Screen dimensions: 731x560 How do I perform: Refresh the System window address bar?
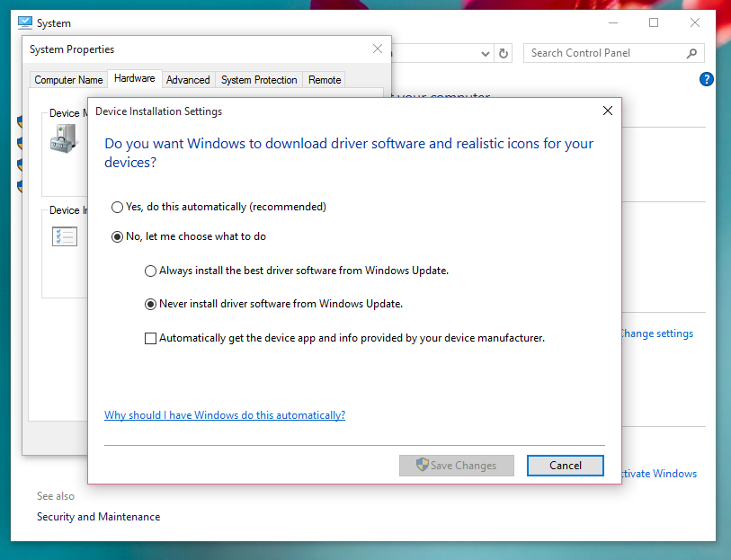point(504,53)
